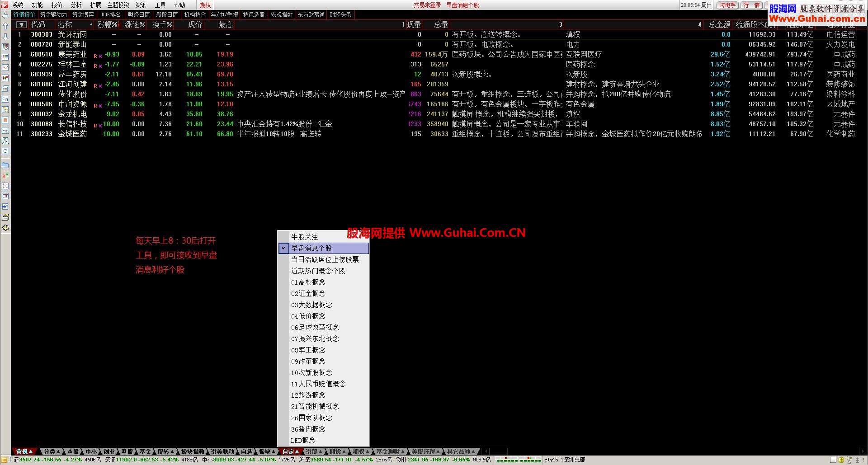Switch to the 东方财富通 tab

pos(311,15)
